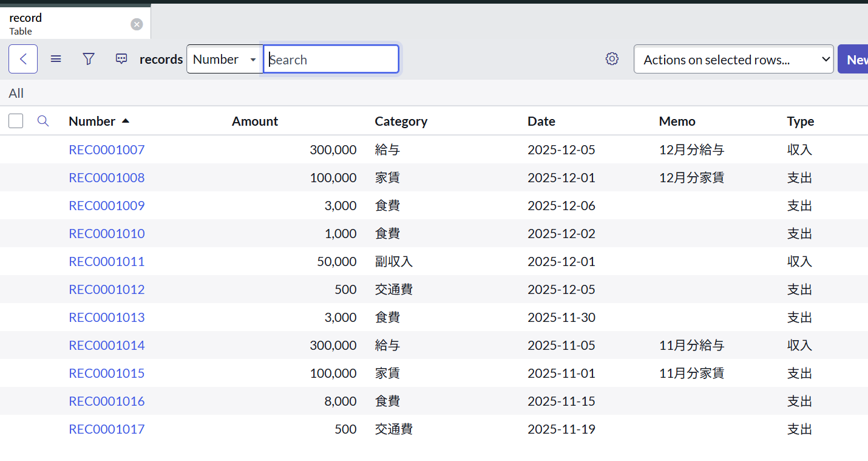Sort by the Date column header
This screenshot has height=461, width=868.
541,121
